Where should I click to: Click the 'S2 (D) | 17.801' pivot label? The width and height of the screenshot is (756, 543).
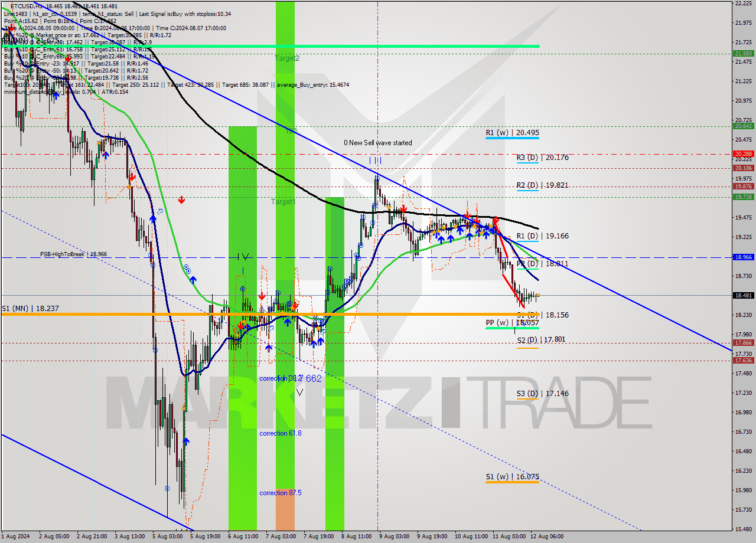(x=542, y=340)
